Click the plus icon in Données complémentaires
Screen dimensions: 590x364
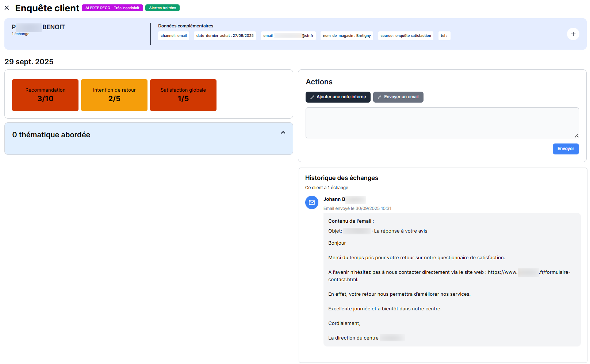pos(573,34)
